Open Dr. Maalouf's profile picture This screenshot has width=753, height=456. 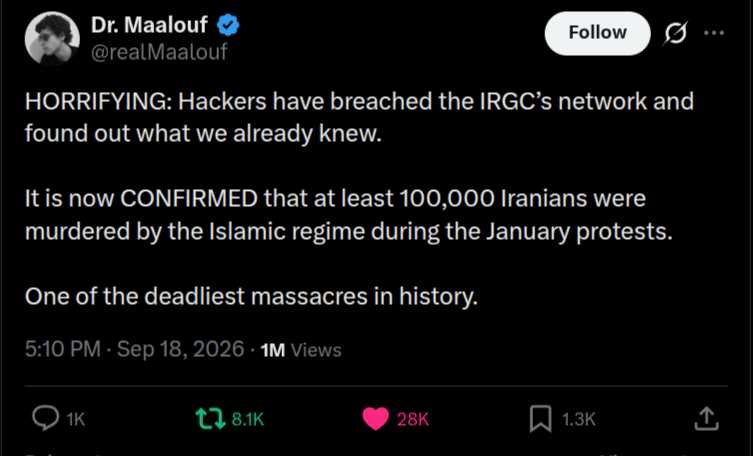point(52,38)
